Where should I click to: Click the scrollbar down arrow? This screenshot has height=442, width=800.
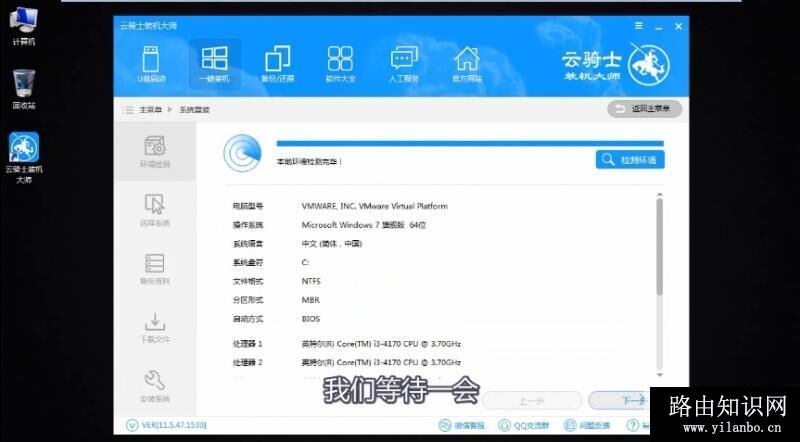660,375
